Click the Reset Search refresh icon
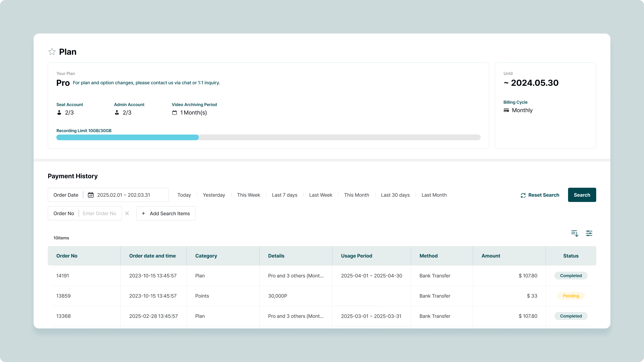This screenshot has width=644, height=362. 523,195
